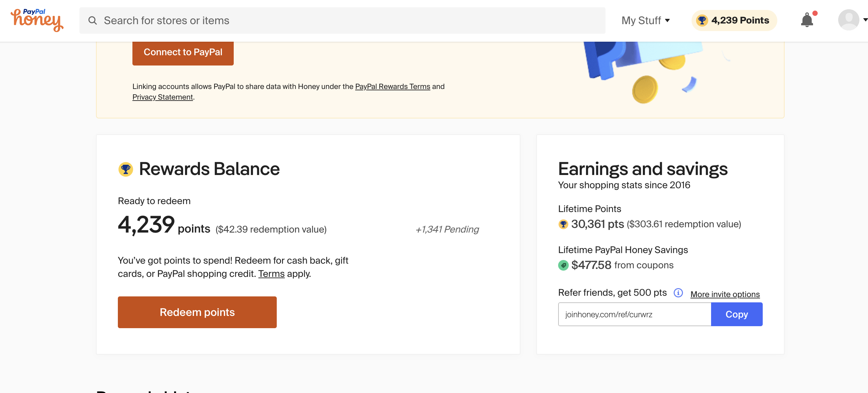Click the joinhoney.com referral URL field
This screenshot has height=393, width=868.
pyautogui.click(x=634, y=314)
